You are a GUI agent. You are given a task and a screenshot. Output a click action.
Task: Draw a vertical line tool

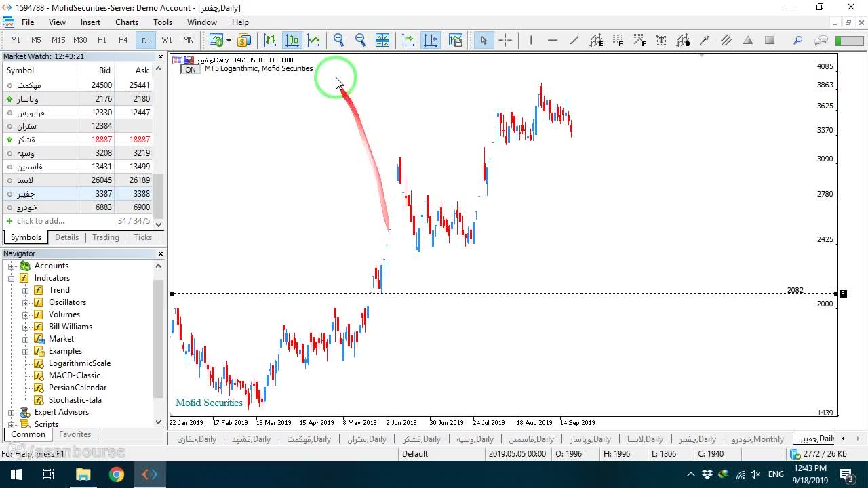click(x=531, y=40)
